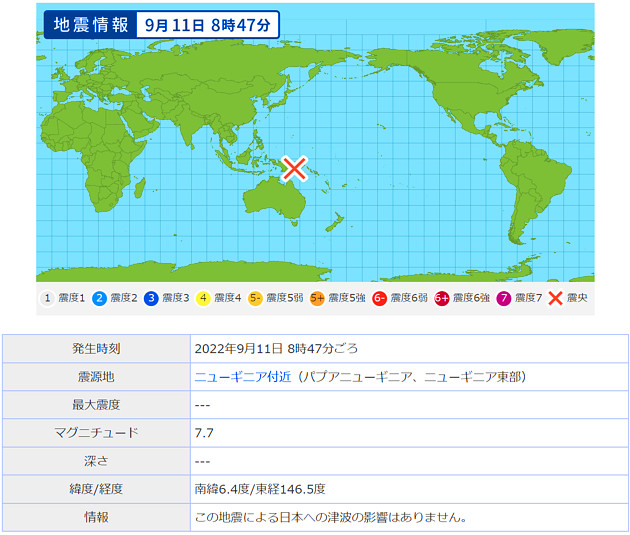Click the orange 5+ 震度5強 legend icon
This screenshot has width=630, height=535.
pyautogui.click(x=317, y=298)
